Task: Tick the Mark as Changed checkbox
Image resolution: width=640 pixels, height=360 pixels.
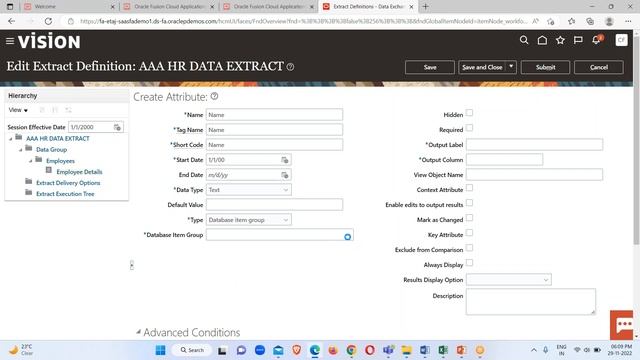Action: [x=469, y=218]
